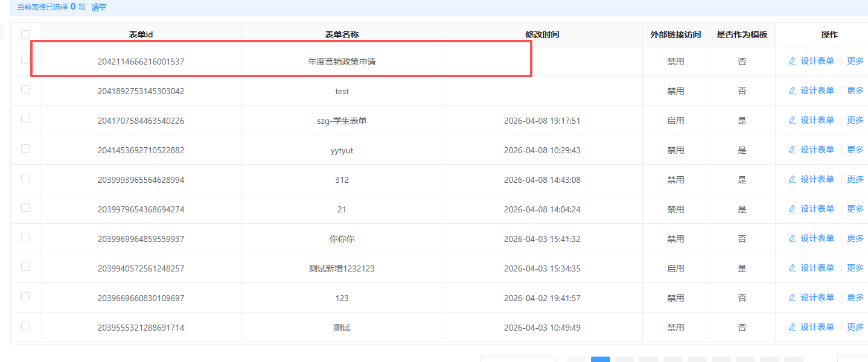Open 更多 dropdown for 测试 row
Viewport: 868px width, 362px height.
[855, 327]
